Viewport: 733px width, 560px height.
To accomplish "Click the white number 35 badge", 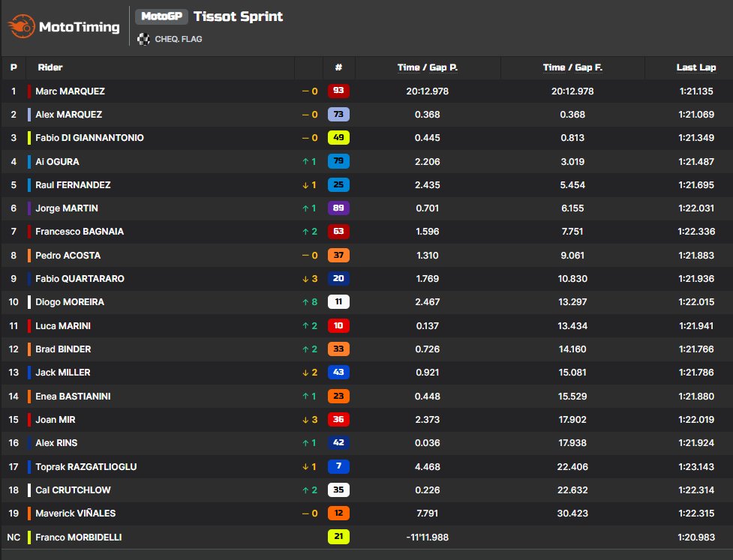I will point(338,490).
